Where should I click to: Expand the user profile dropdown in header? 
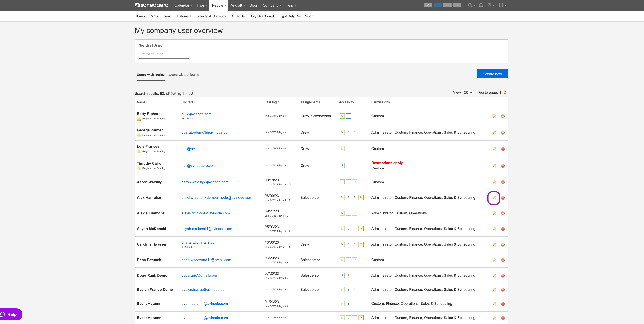click(502, 5)
